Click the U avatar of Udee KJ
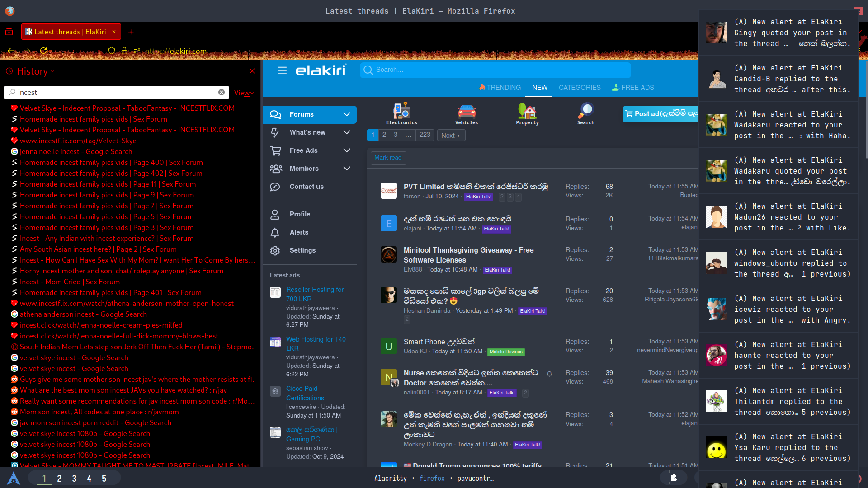The image size is (868, 488). (x=389, y=346)
